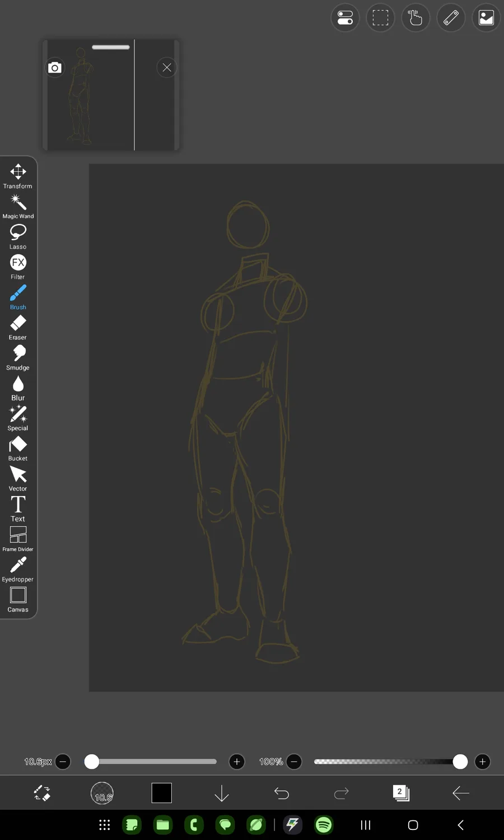The width and height of the screenshot is (504, 840).
Task: Select the Transform tool
Action: [18, 176]
